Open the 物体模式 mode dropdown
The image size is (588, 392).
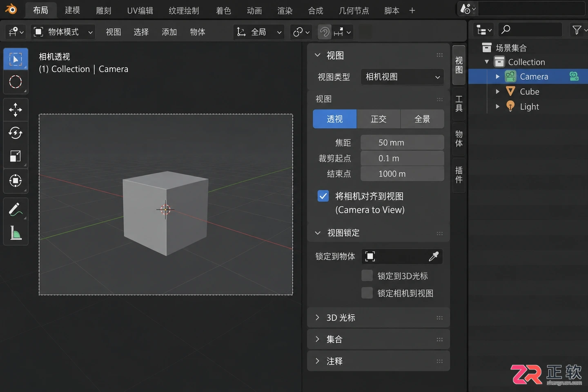63,32
